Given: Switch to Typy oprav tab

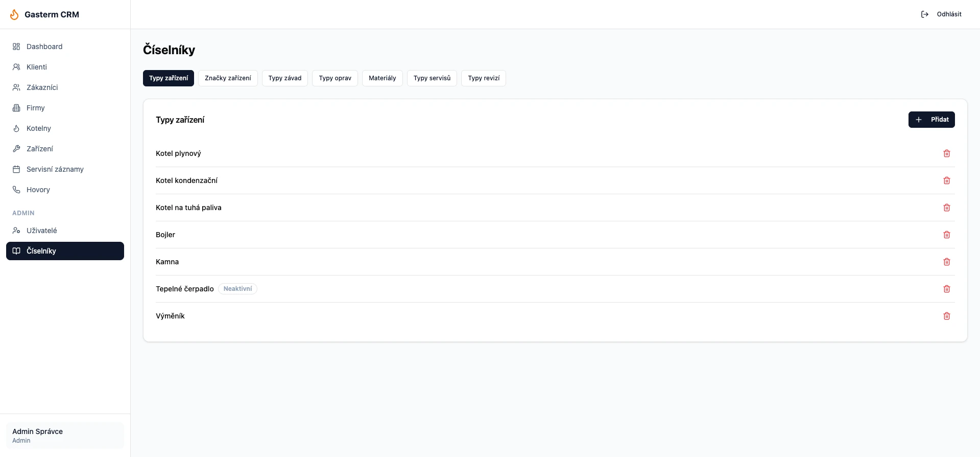Looking at the screenshot, I should click(335, 78).
